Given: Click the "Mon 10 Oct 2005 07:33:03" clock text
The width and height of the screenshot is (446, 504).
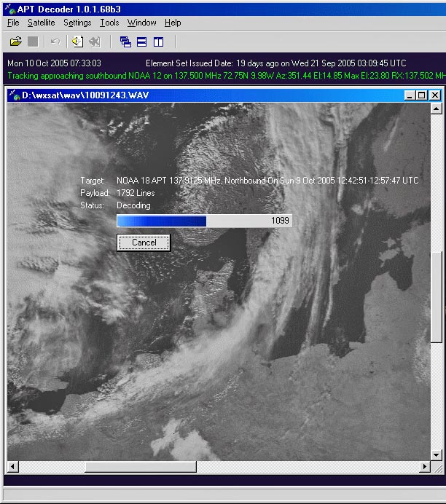Looking at the screenshot, I should pos(54,63).
